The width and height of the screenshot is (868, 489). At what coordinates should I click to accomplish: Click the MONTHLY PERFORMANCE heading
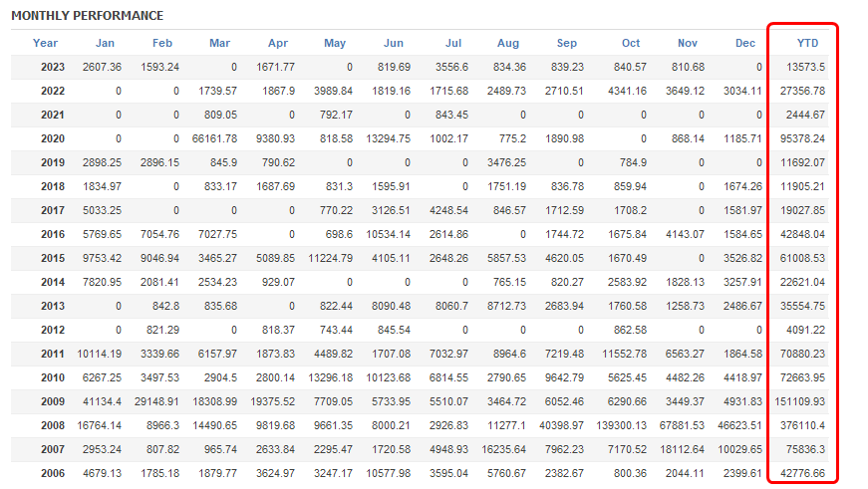coord(87,16)
